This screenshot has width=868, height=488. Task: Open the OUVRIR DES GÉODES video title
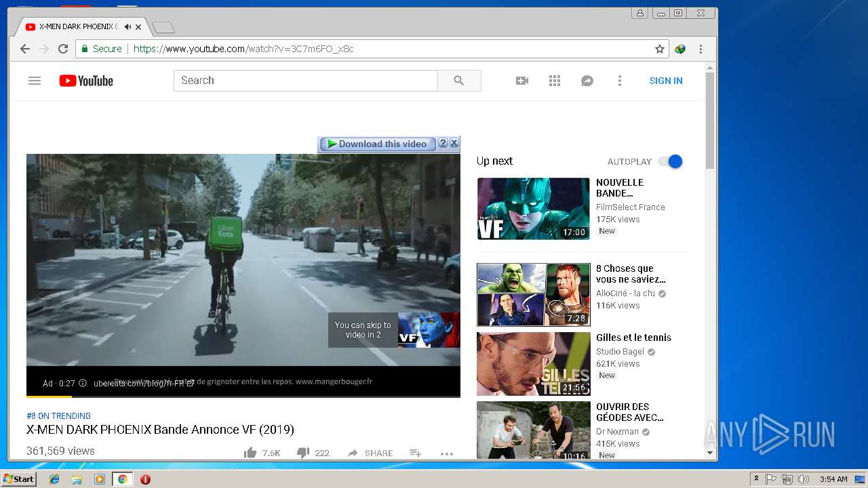click(630, 412)
